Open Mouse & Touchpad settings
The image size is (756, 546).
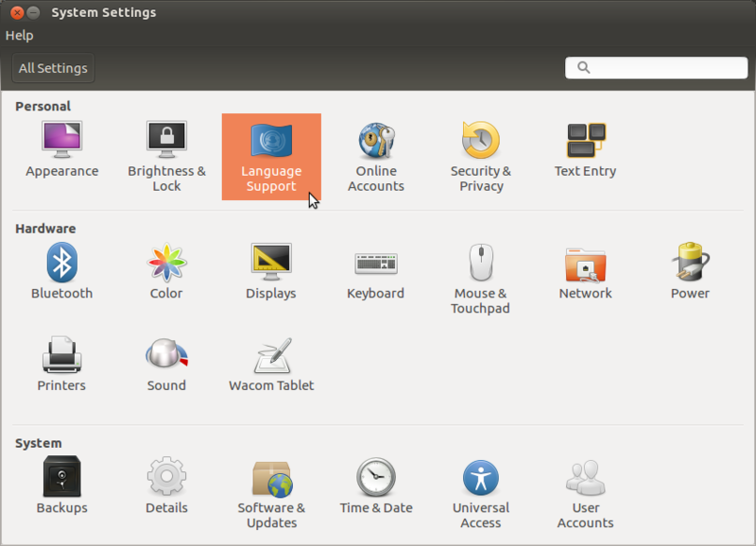tap(481, 279)
